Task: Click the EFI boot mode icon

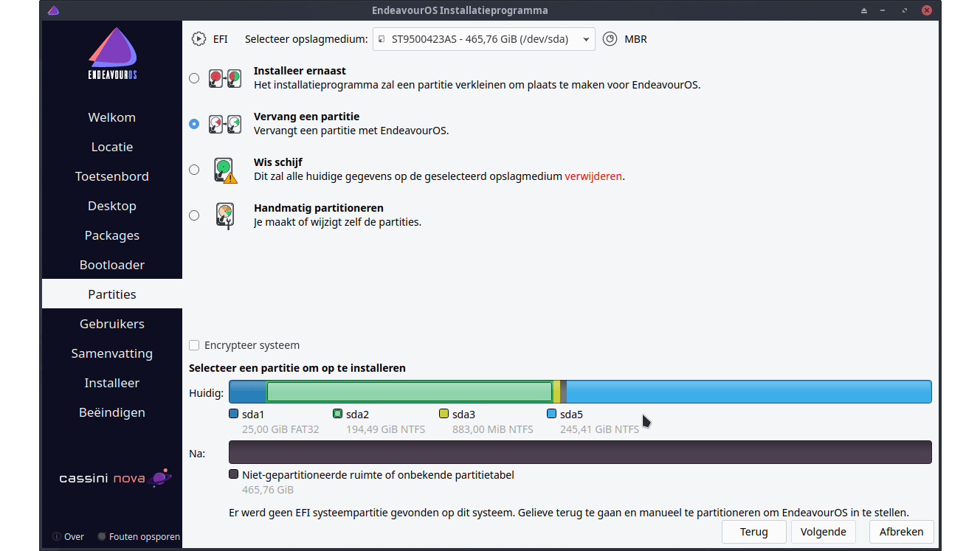Action: point(197,38)
